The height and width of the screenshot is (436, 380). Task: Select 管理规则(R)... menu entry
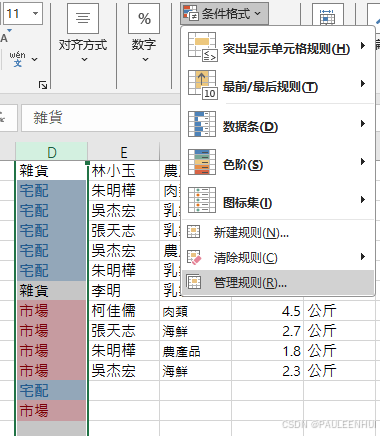[x=278, y=282]
